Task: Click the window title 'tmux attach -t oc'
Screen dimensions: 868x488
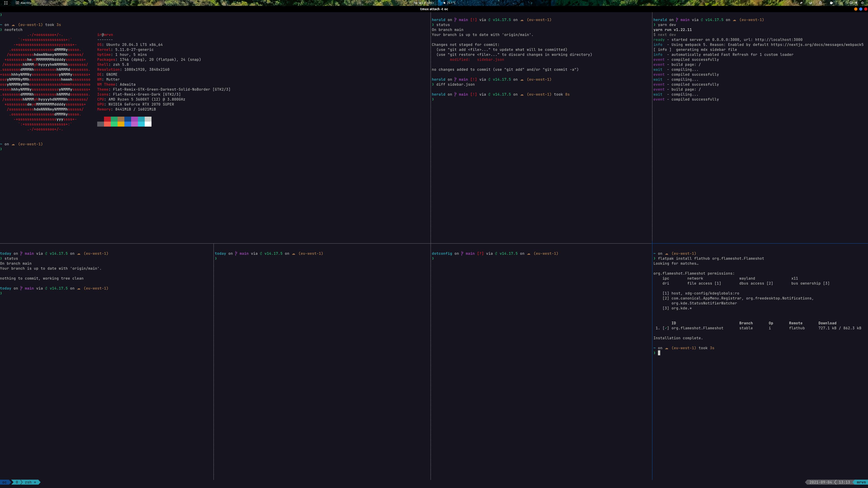Action: 434,9
